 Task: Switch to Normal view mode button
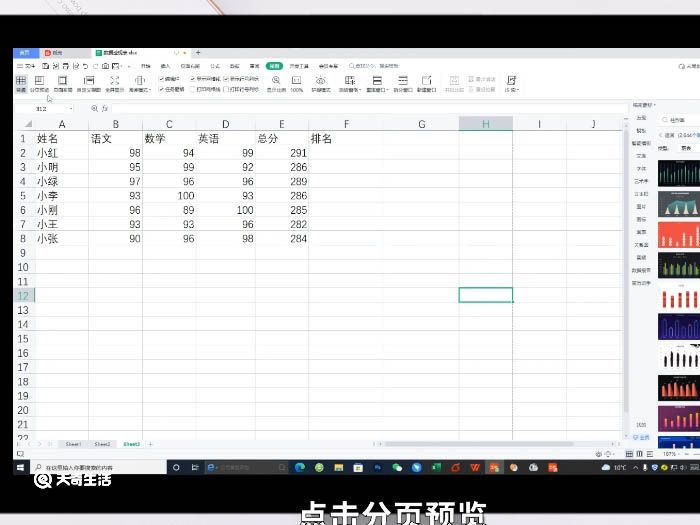21,83
